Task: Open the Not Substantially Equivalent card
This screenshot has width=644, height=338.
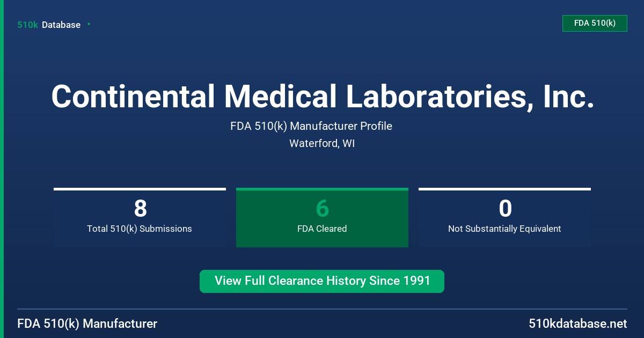Action: pos(504,217)
